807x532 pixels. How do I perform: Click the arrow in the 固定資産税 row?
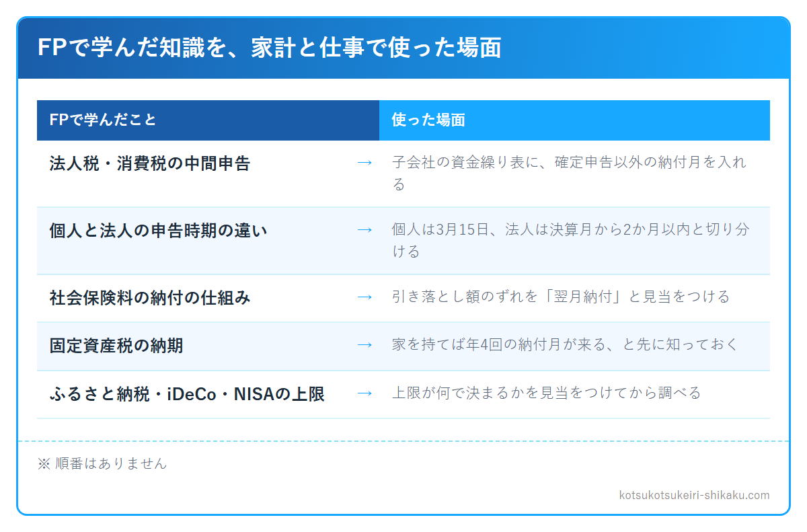pos(364,345)
